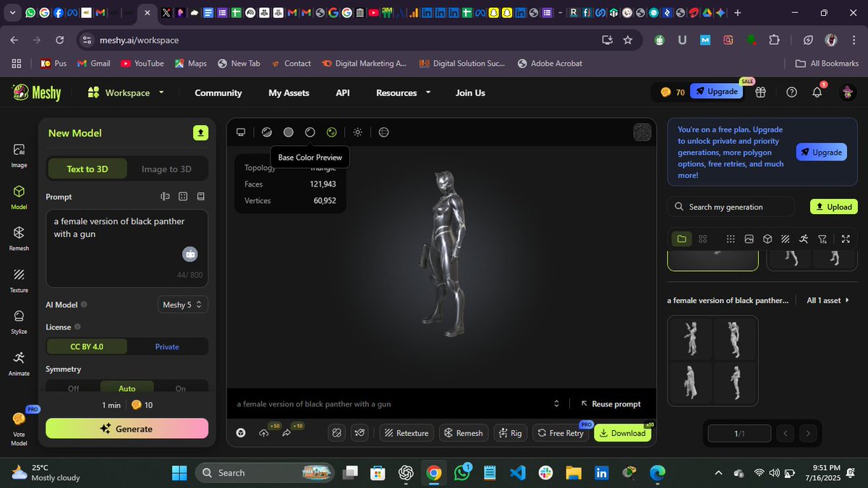The height and width of the screenshot is (488, 868).
Task: Open the gift box icon in header
Action: (760, 92)
